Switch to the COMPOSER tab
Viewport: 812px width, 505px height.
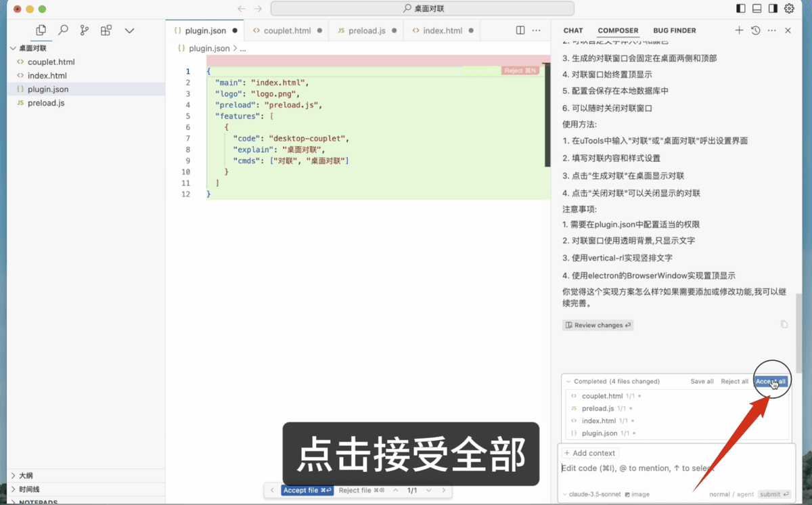pos(618,30)
